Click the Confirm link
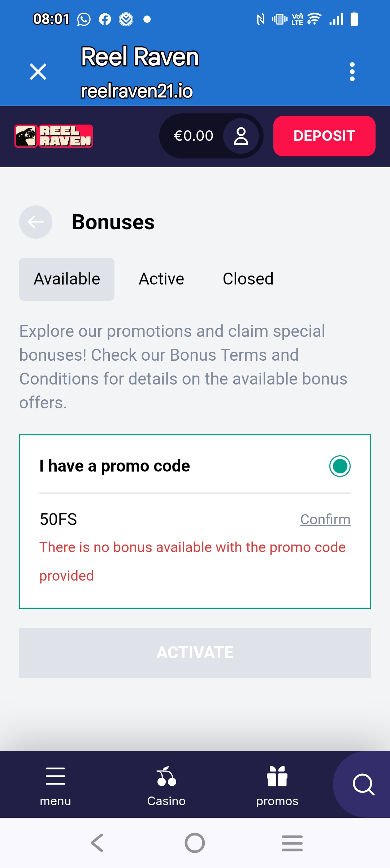 [x=325, y=519]
